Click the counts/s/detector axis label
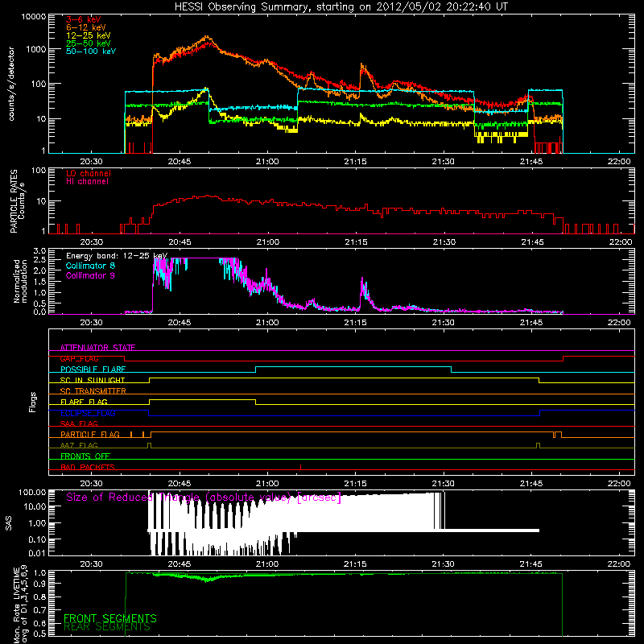 coord(11,84)
